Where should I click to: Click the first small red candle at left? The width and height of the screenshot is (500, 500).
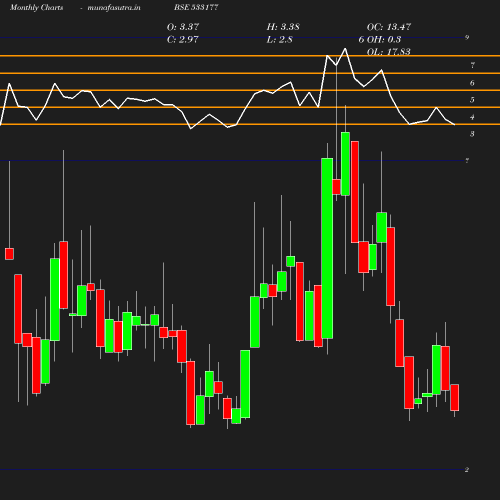9,254
